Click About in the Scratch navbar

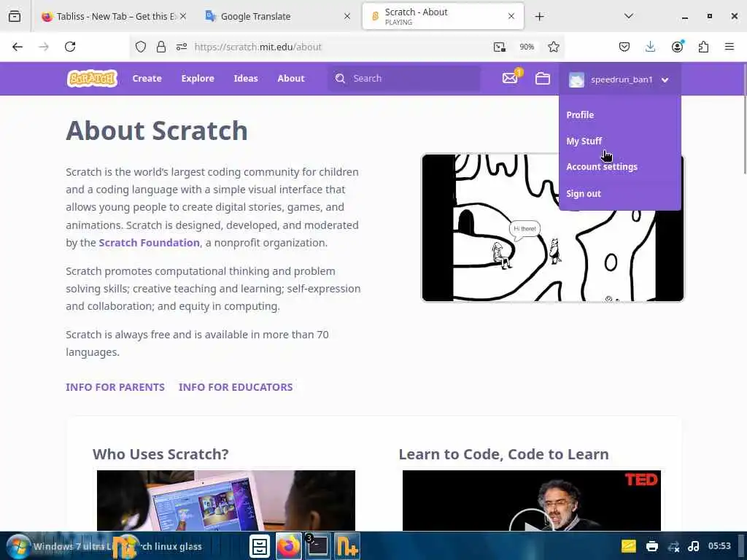pos(291,79)
